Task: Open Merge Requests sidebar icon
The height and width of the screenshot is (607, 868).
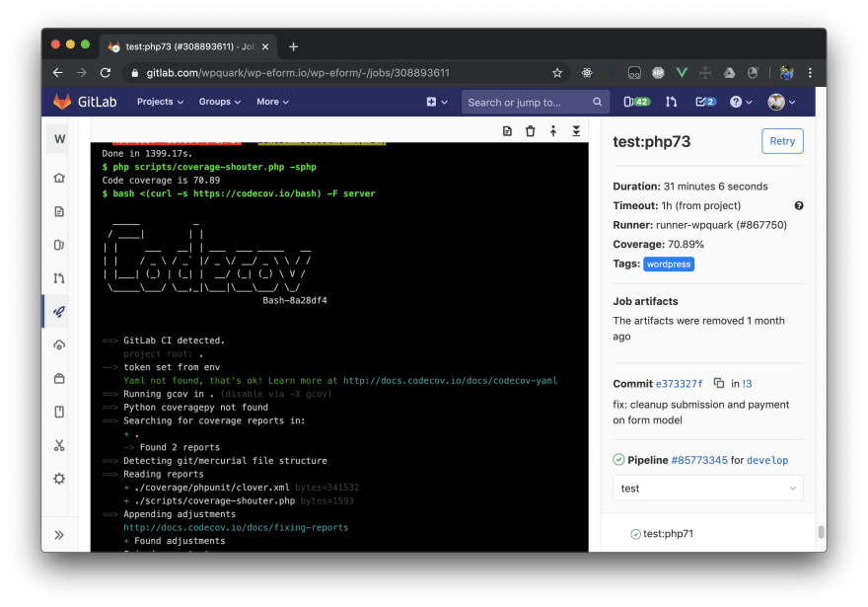Action: tap(59, 278)
